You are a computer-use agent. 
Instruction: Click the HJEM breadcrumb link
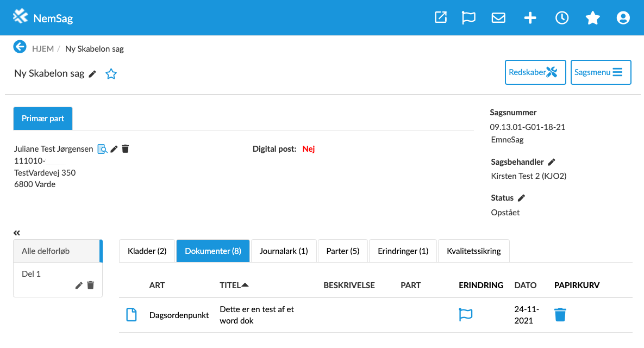click(x=43, y=49)
